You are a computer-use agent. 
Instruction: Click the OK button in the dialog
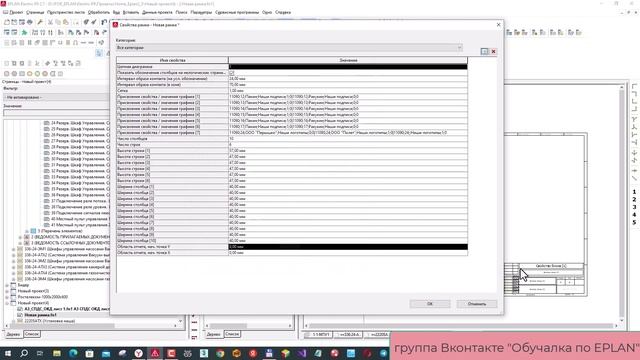(430, 304)
